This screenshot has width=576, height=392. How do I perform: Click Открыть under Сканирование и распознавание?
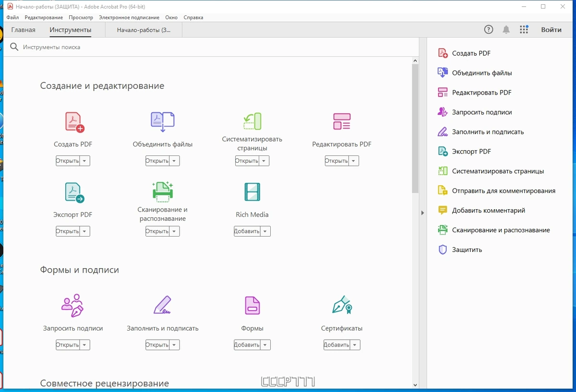click(157, 232)
